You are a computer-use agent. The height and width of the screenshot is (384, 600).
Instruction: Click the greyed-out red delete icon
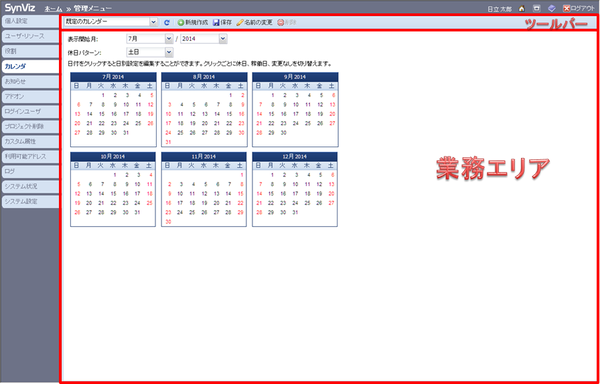tap(280, 23)
